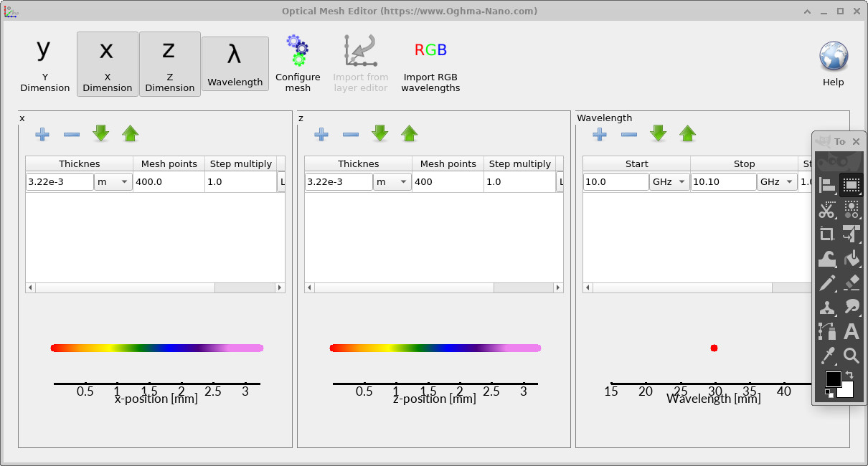Move z mesh row up
This screenshot has height=466, width=868.
[409, 133]
